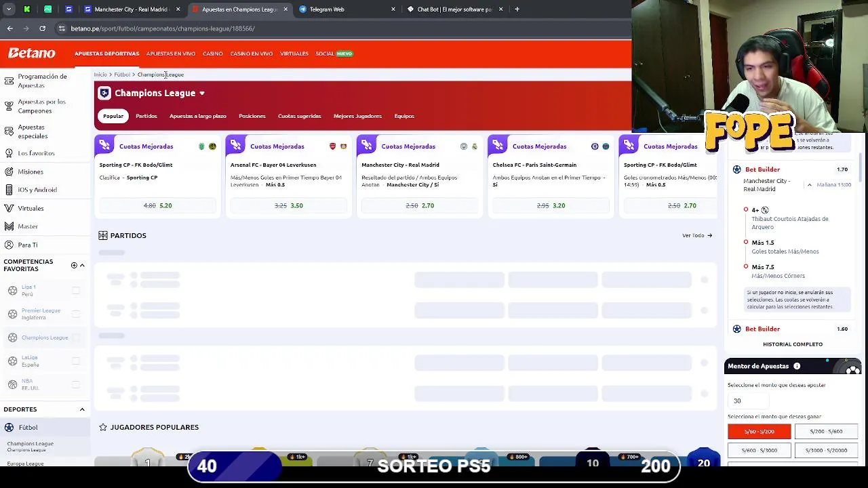Click the Liga 1 Perú ball icon
868x488 pixels.
12,291
